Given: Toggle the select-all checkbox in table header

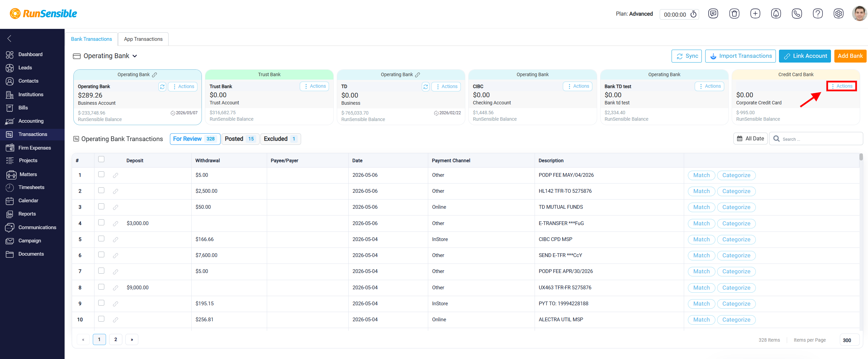Looking at the screenshot, I should pyautogui.click(x=101, y=159).
